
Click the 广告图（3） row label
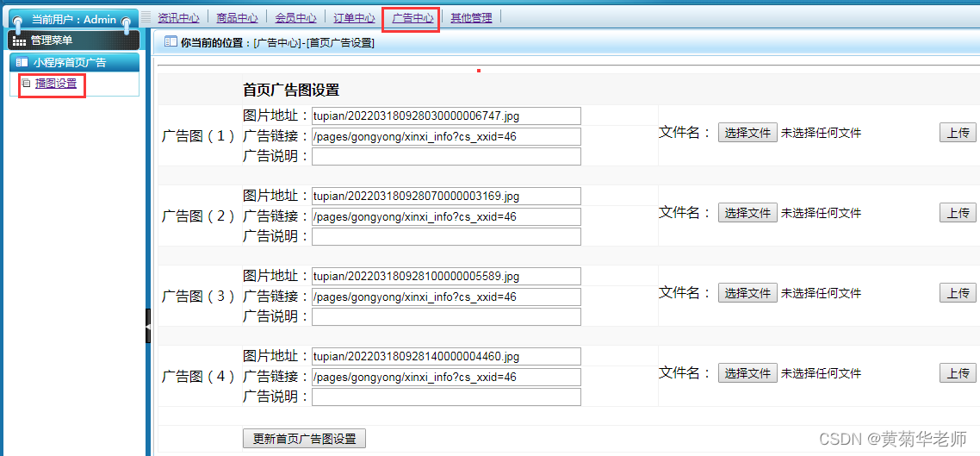coord(199,296)
